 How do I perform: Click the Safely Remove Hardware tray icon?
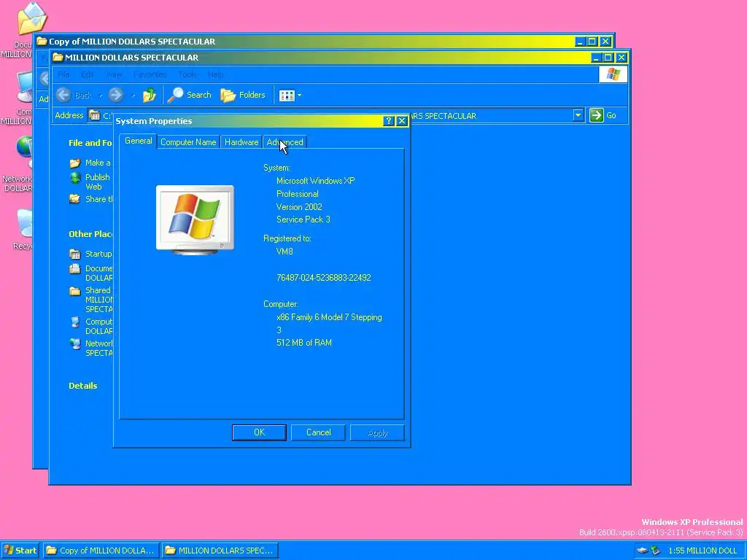pyautogui.click(x=643, y=551)
